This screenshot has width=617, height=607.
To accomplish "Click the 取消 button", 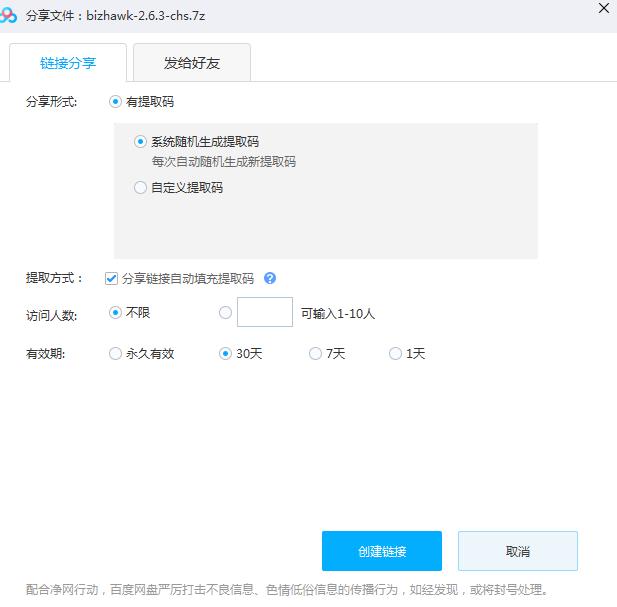I will (x=517, y=551).
